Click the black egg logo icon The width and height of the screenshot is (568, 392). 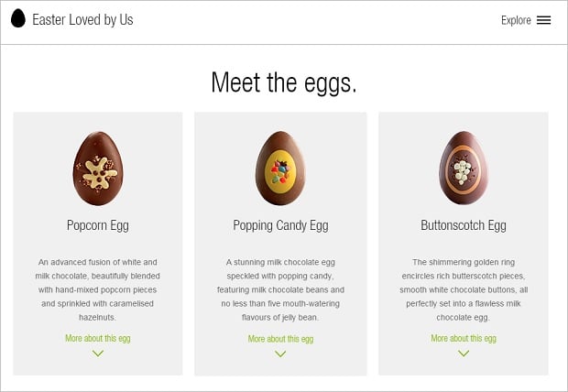tap(18, 19)
